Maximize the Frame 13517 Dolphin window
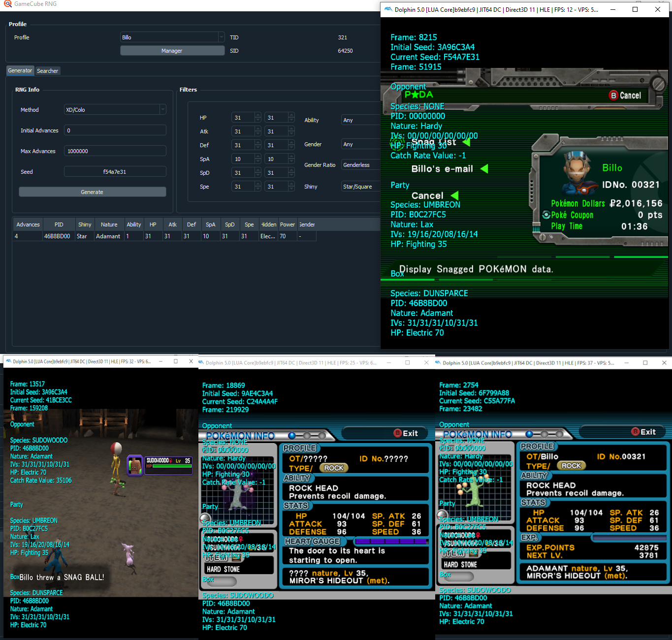The height and width of the screenshot is (640, 672). point(176,361)
